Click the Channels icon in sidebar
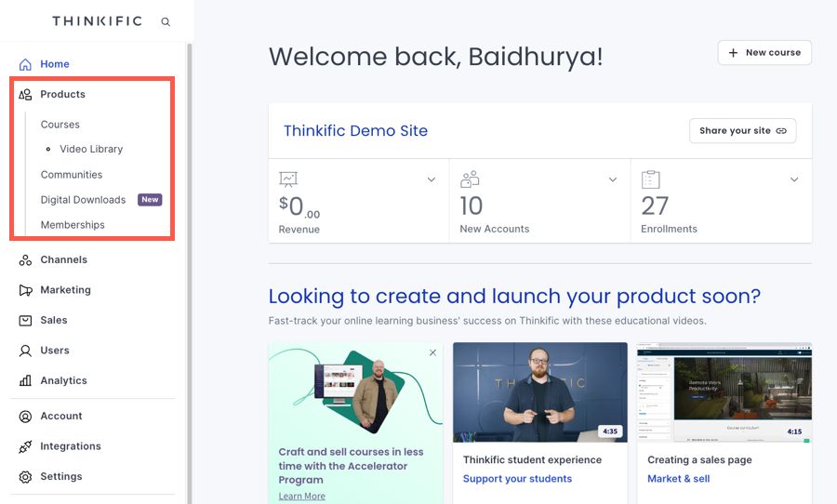Image resolution: width=837 pixels, height=504 pixels. (25, 260)
